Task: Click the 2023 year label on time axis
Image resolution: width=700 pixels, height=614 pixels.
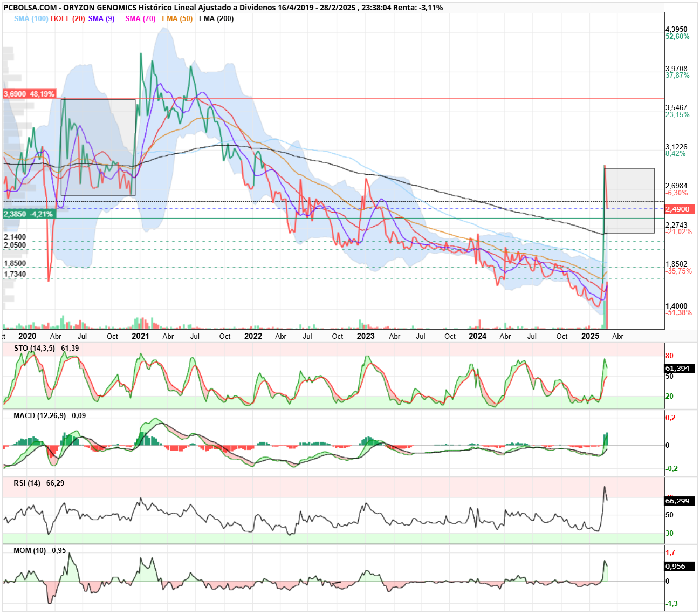Action: click(x=366, y=336)
